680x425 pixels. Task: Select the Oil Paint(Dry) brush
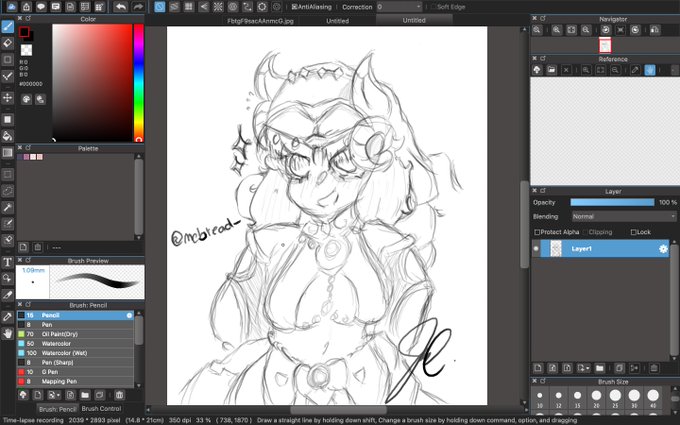(75, 334)
